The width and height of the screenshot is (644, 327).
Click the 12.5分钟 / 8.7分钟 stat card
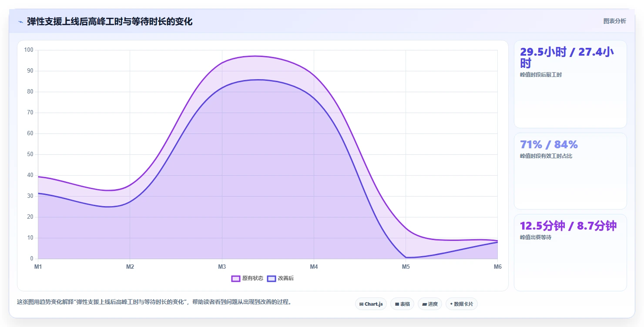pyautogui.click(x=570, y=252)
